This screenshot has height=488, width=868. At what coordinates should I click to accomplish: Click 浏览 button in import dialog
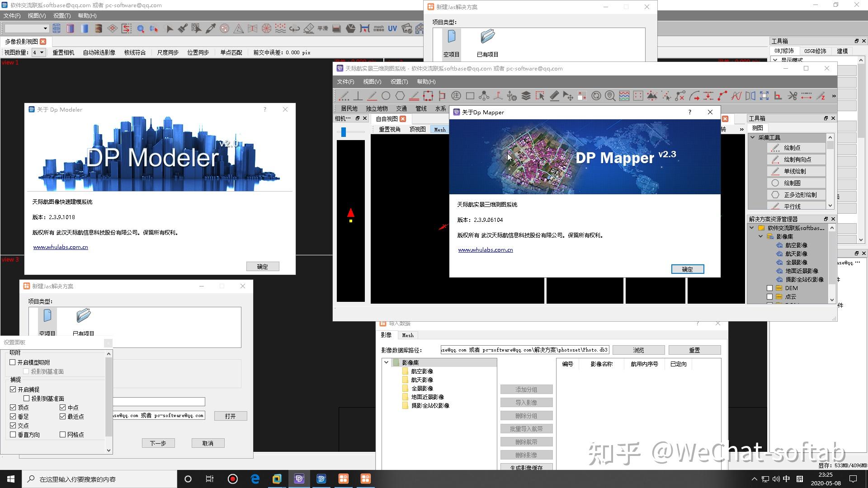tap(638, 350)
